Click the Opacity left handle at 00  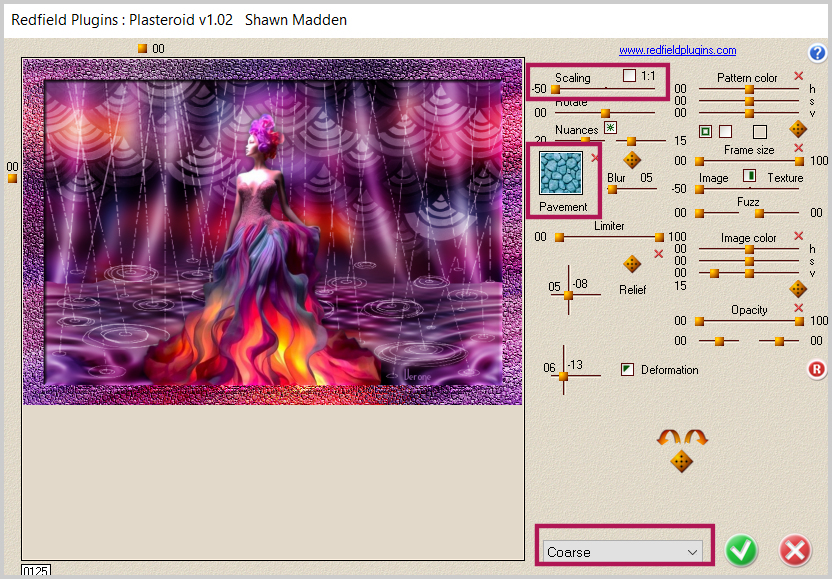699,321
